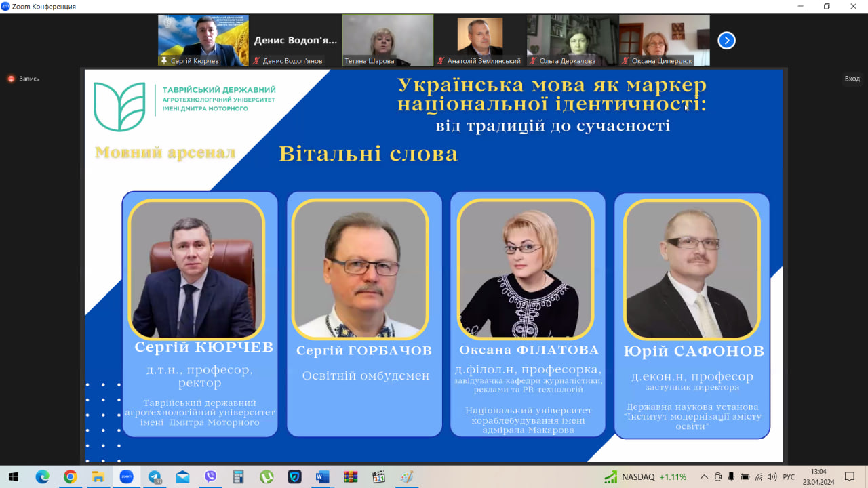Click the microphone tray icon
This screenshot has height=488, width=868.
(732, 476)
